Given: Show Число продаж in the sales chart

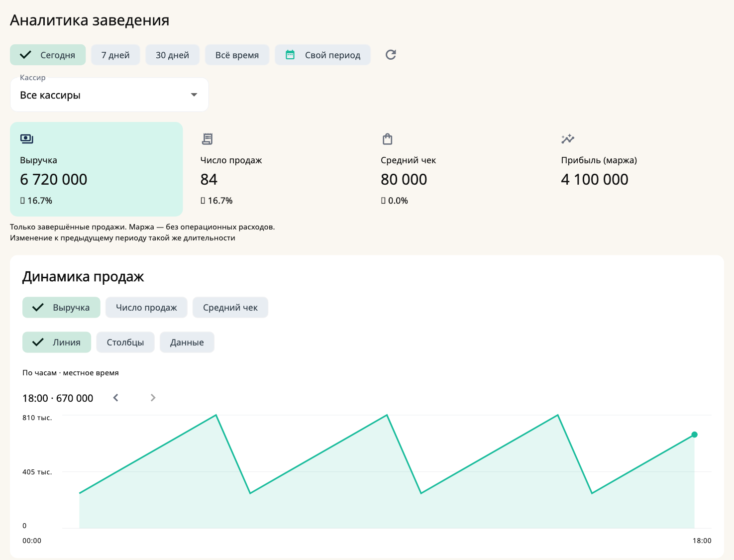Looking at the screenshot, I should [146, 308].
